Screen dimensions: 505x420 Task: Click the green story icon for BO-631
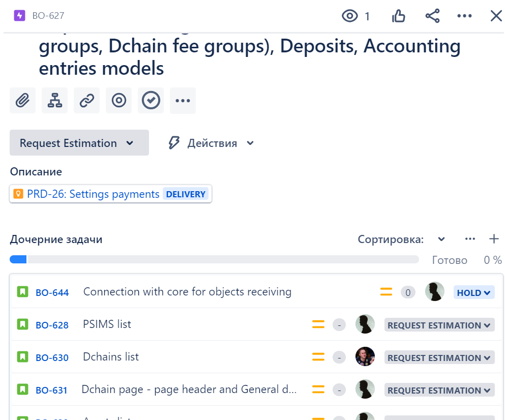tap(22, 389)
